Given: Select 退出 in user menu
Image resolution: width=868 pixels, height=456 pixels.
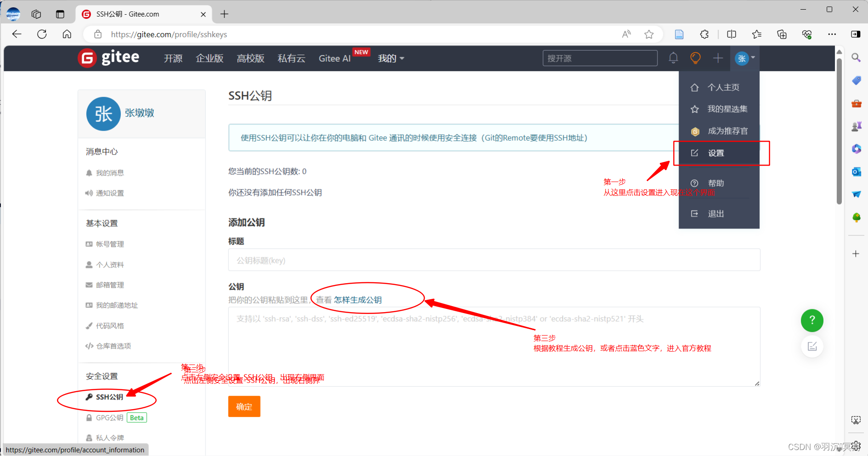Looking at the screenshot, I should (719, 214).
